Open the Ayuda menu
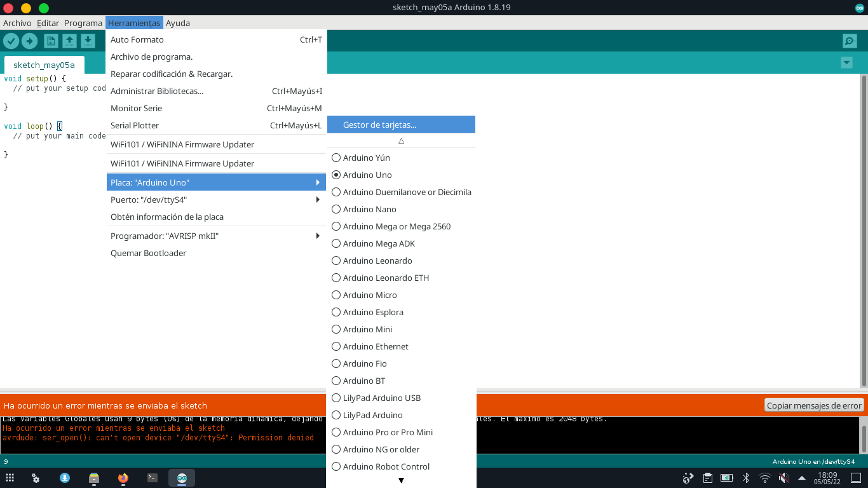868x488 pixels. 178,23
